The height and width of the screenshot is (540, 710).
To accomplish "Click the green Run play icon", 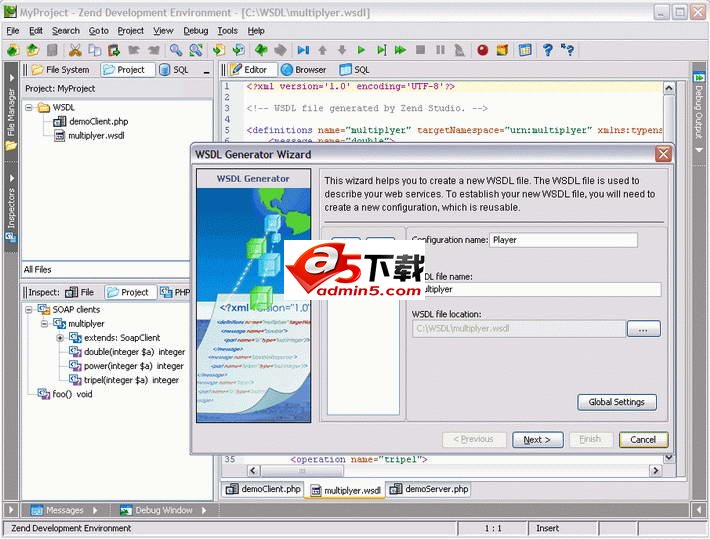I will (x=361, y=50).
